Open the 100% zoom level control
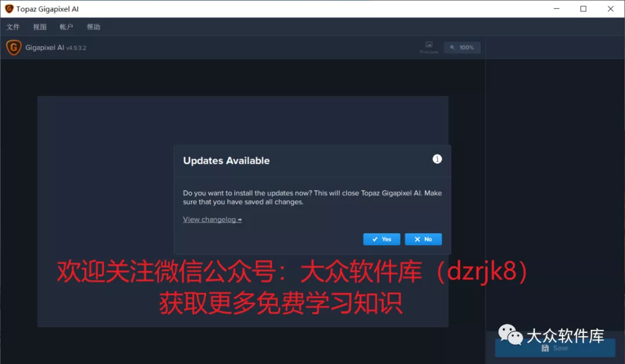This screenshot has width=625, height=364. [x=462, y=47]
